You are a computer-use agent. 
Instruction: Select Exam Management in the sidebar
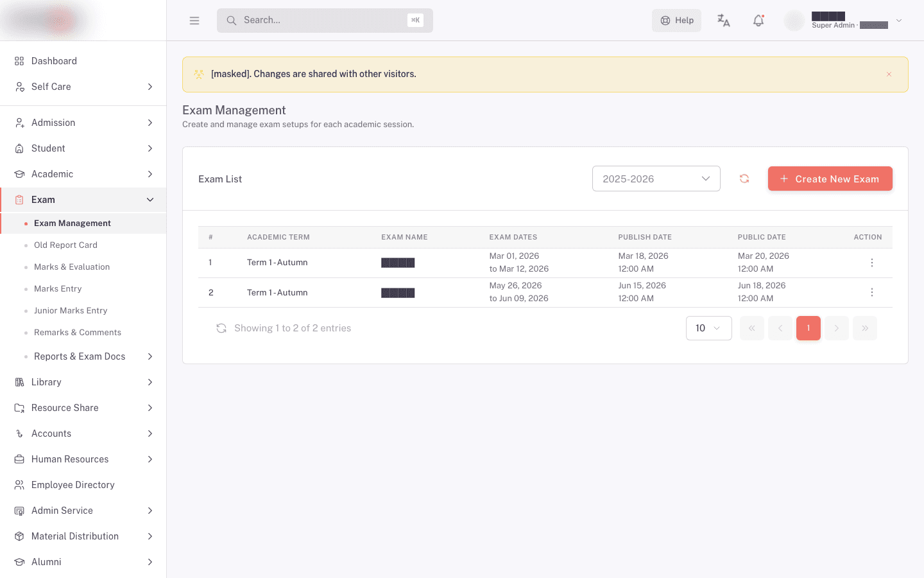coord(83,223)
